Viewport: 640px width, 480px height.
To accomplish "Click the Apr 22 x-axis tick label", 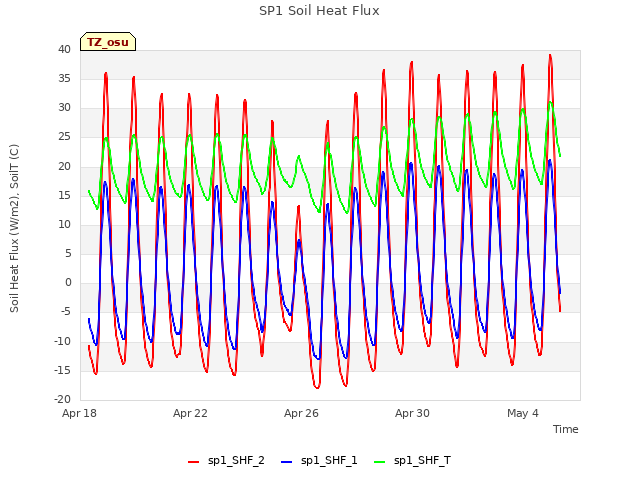I will 190,413.
